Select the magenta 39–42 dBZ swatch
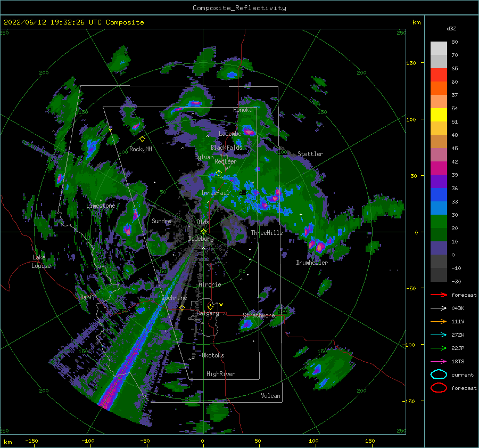The height and width of the screenshot is (448, 479). point(439,168)
